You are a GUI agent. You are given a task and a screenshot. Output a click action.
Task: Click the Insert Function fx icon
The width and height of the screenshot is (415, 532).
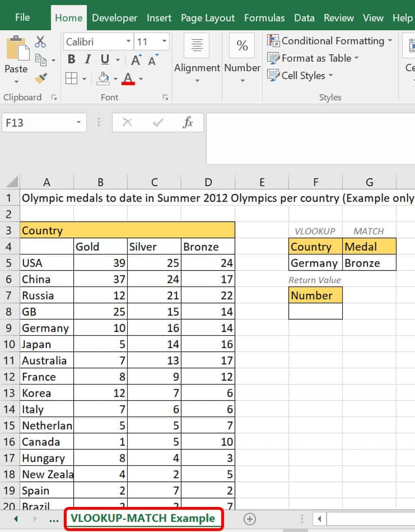[188, 122]
